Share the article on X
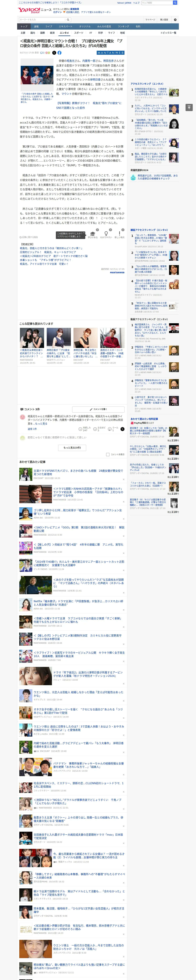The image size is (196, 980). tap(54, 53)
